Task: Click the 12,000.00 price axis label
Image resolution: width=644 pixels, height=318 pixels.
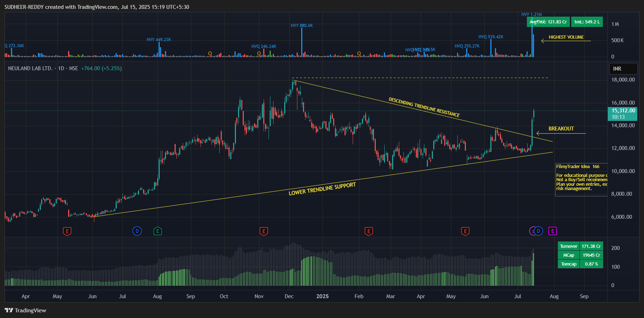Action: pos(623,148)
